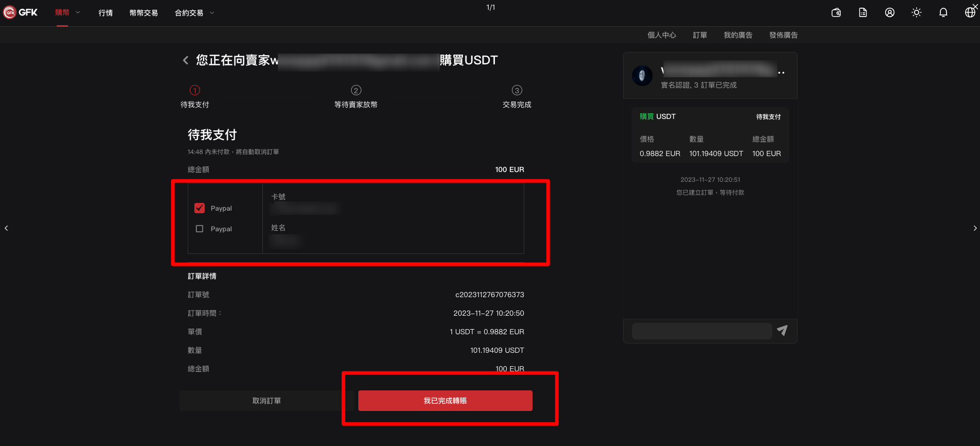Open language globe icon

[x=970, y=13]
